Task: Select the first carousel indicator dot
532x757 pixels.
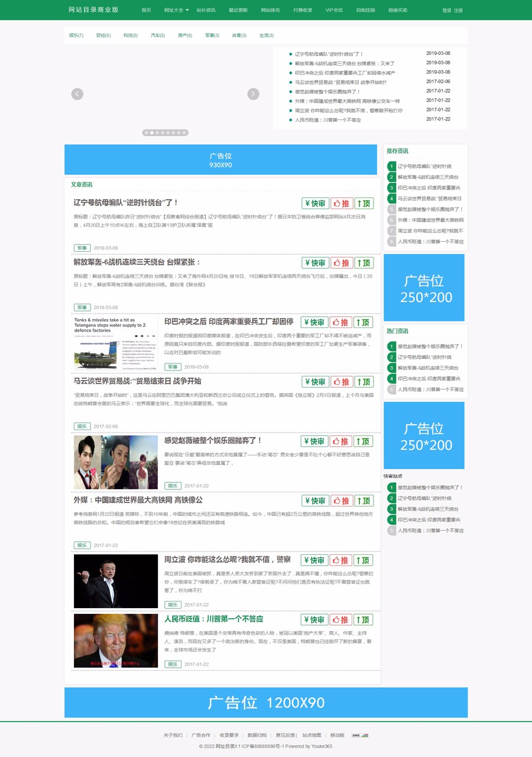Action: [146, 133]
